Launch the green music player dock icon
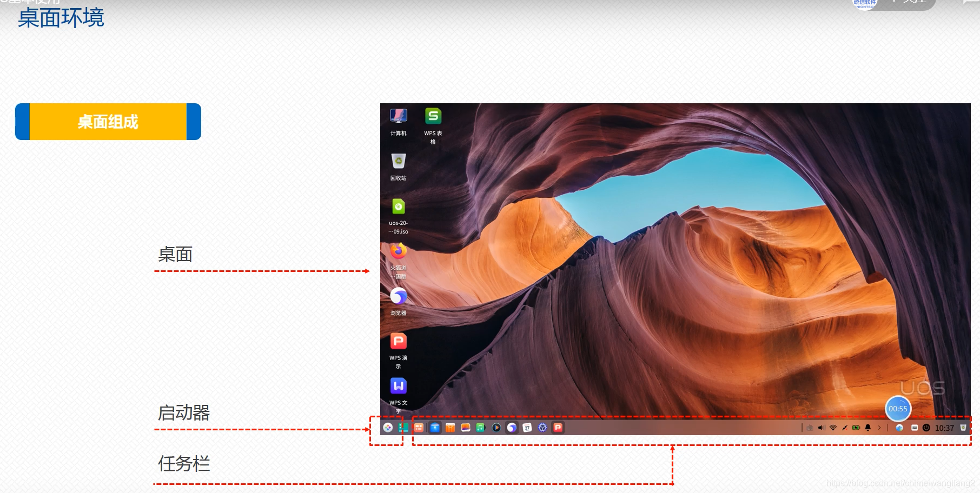 click(481, 428)
